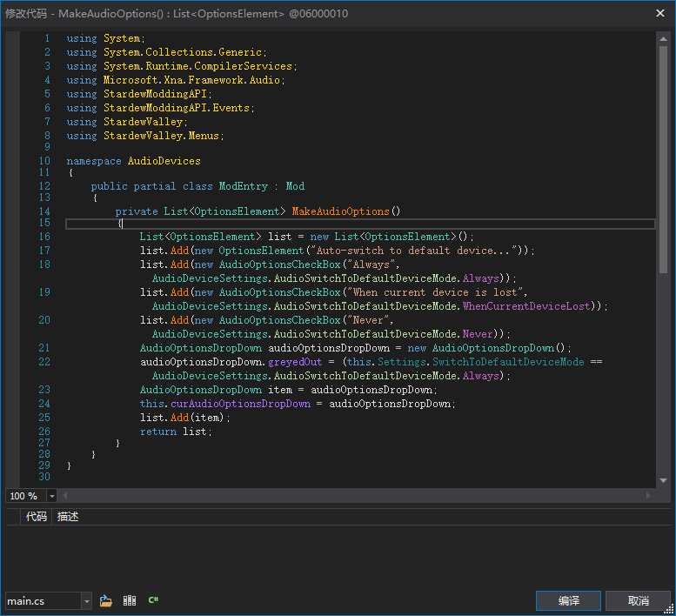This screenshot has width=676, height=616.
Task: Click "StardewModdingAPI;" on line 5
Action: (x=157, y=94)
